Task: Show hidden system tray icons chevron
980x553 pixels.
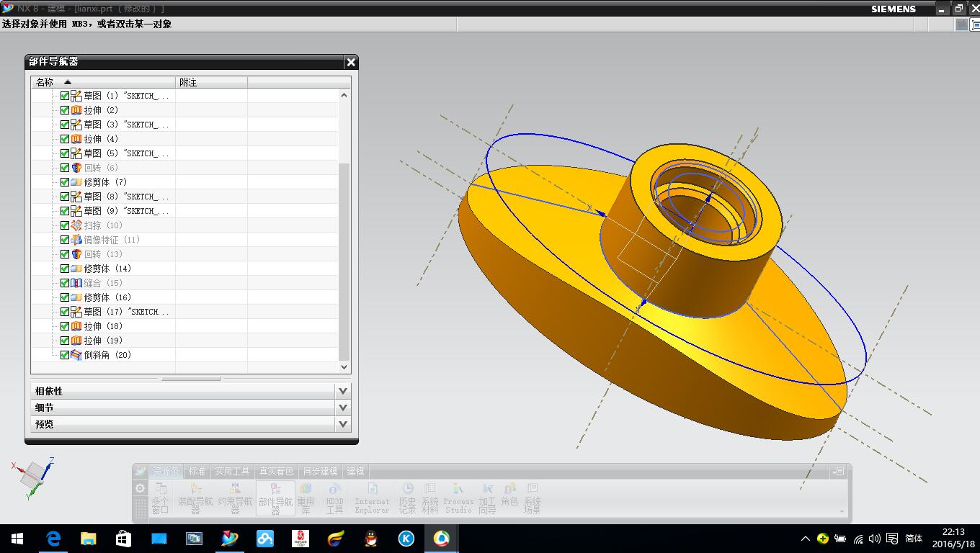Action: pos(805,539)
